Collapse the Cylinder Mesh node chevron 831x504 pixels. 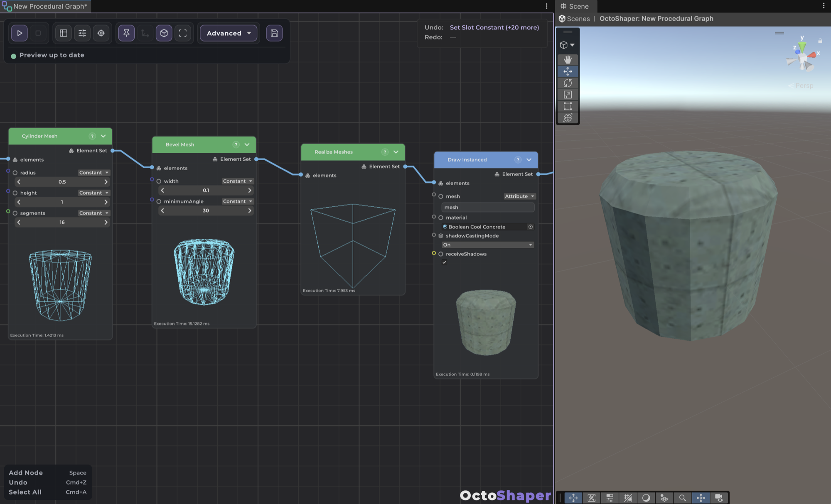coord(103,136)
